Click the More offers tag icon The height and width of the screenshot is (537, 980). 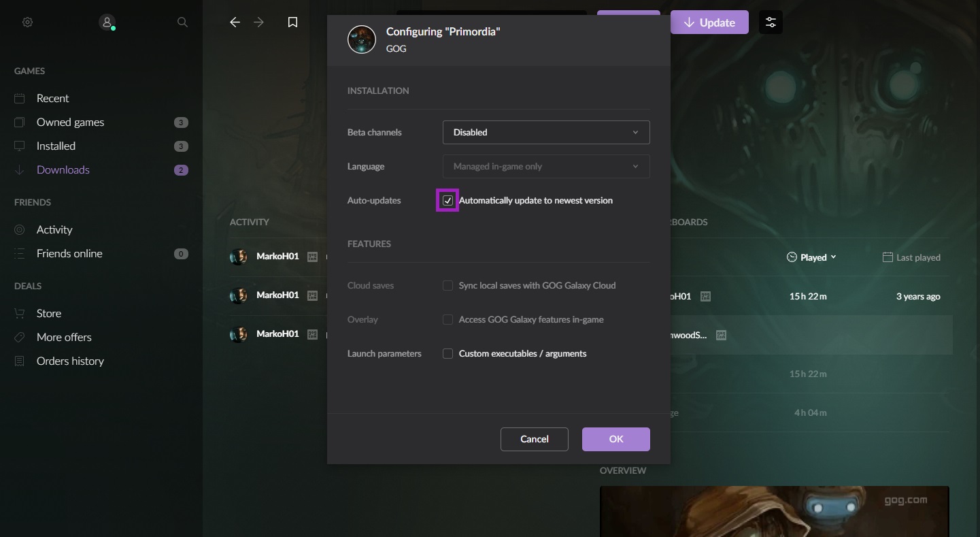pos(20,338)
